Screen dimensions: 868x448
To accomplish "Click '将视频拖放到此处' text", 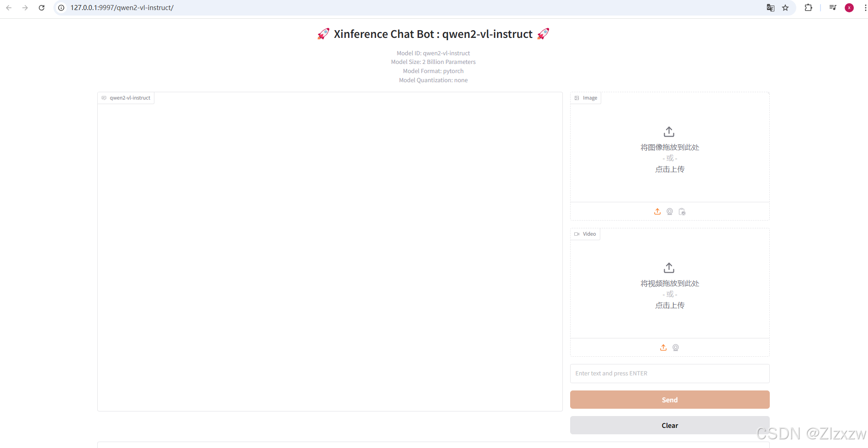I will coord(670,284).
